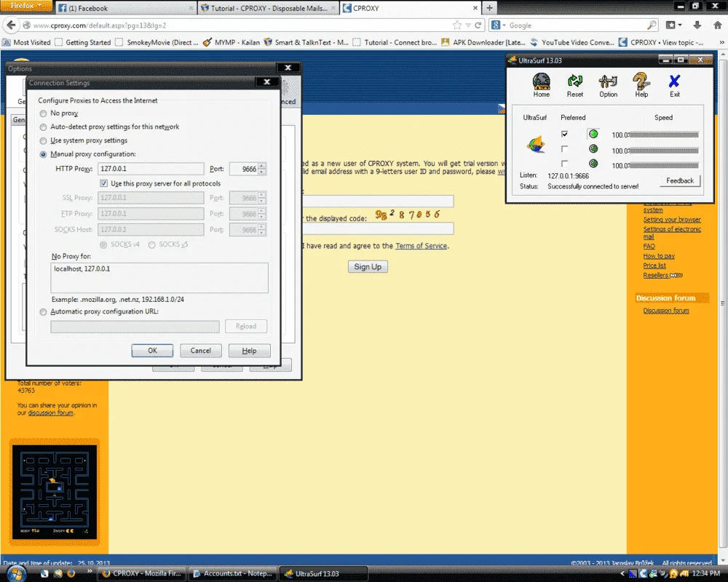Switch to the Facebook tab
This screenshot has height=582, width=728.
coord(125,8)
